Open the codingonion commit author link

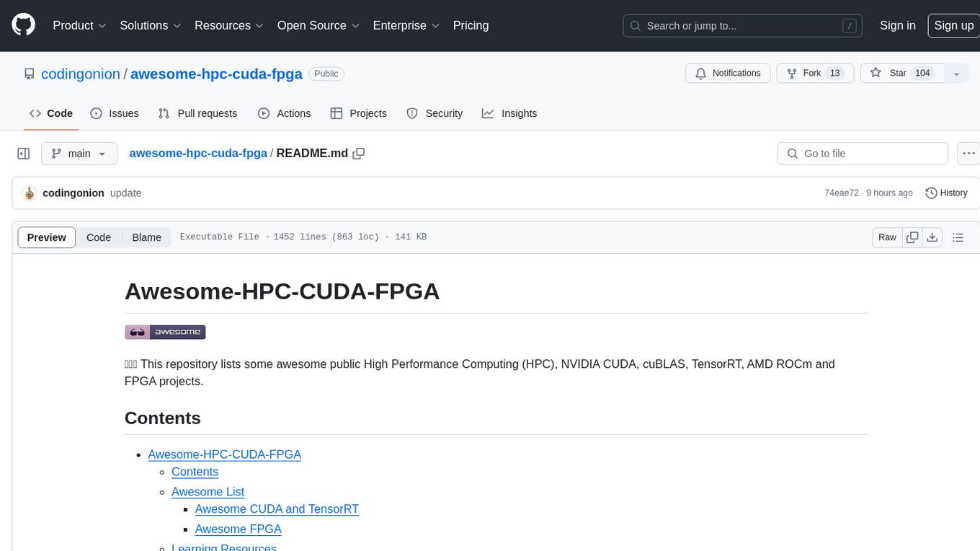tap(73, 193)
